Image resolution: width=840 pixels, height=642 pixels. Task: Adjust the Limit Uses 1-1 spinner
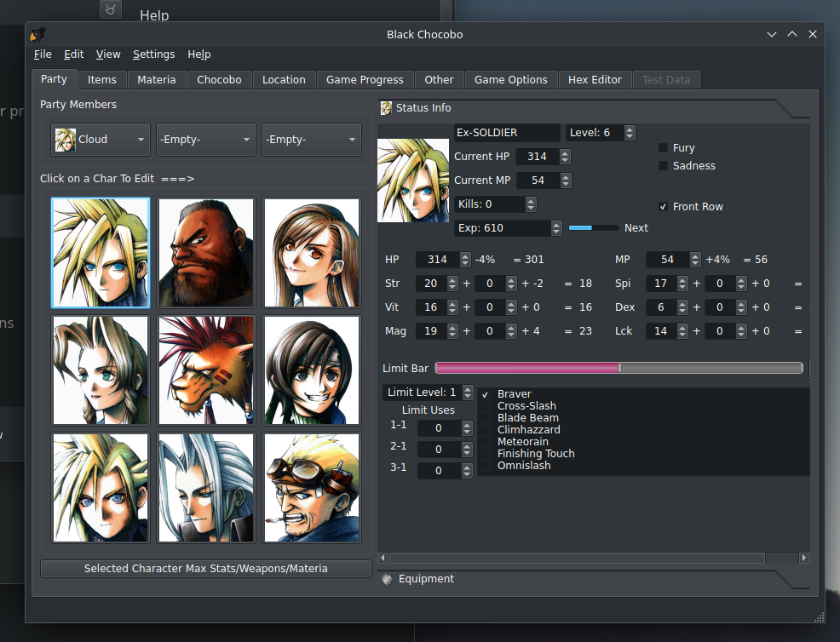click(467, 428)
